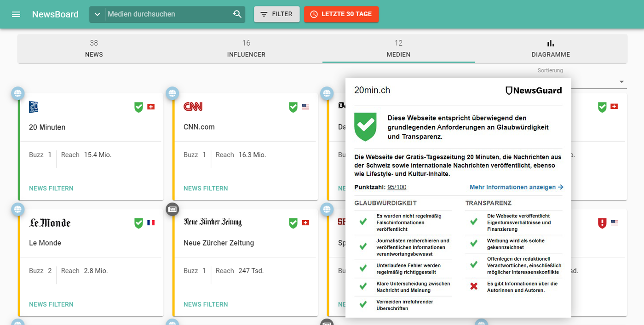Open the FILTER button
This screenshot has width=644, height=325.
point(277,14)
